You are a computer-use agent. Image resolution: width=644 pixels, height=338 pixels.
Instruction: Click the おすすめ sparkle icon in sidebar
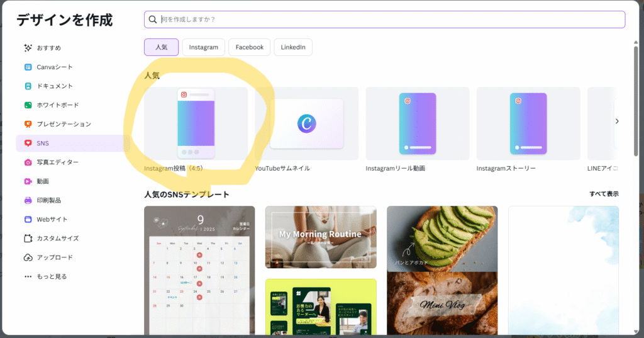(x=28, y=48)
